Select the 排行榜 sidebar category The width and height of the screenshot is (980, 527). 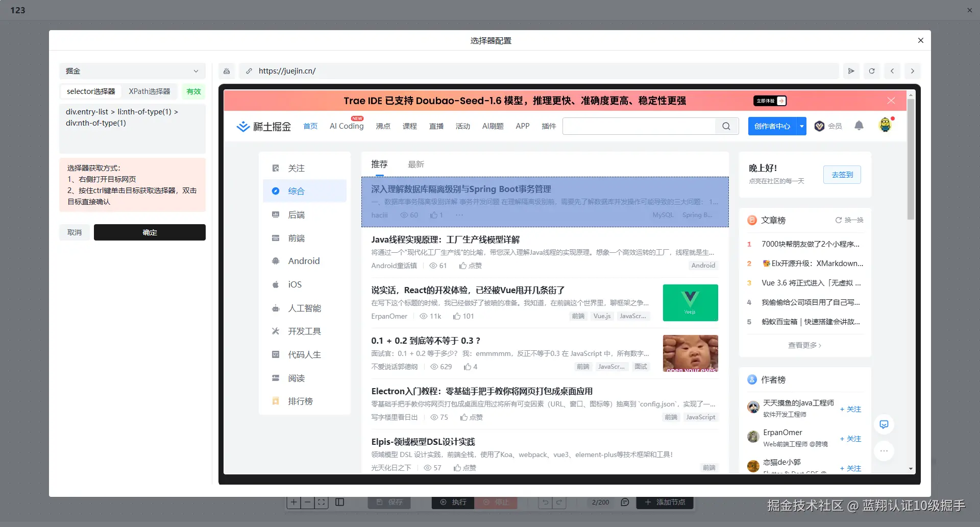(305, 401)
